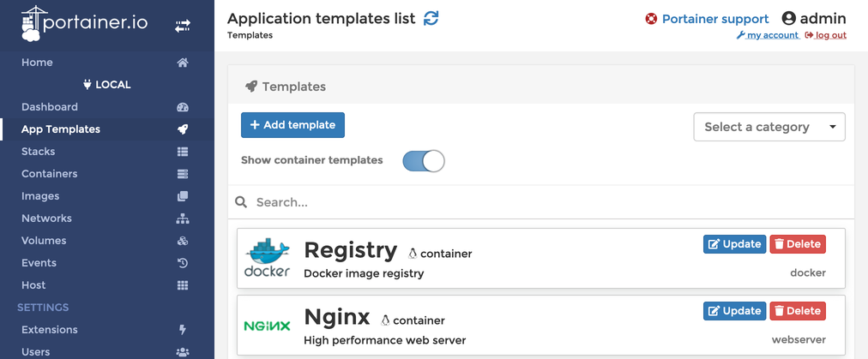Viewport: 868px width, 359px height.
Task: Click the webserver category label on Nginx
Action: [x=799, y=339]
